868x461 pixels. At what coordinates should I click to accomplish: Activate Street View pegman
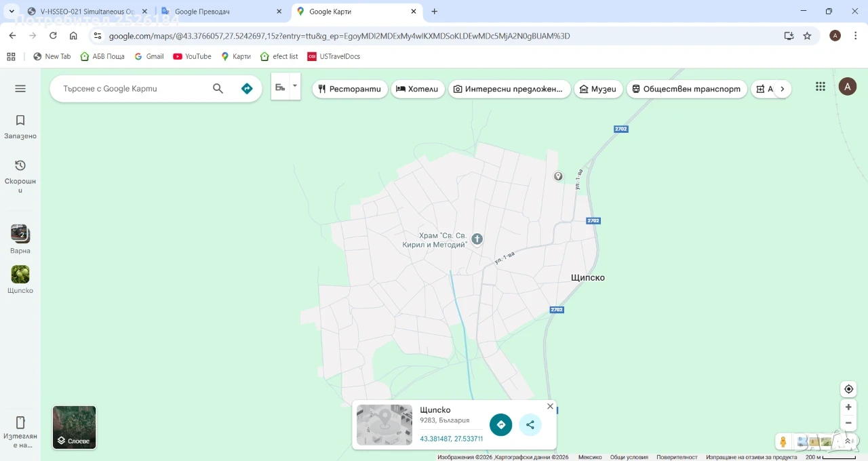point(783,441)
